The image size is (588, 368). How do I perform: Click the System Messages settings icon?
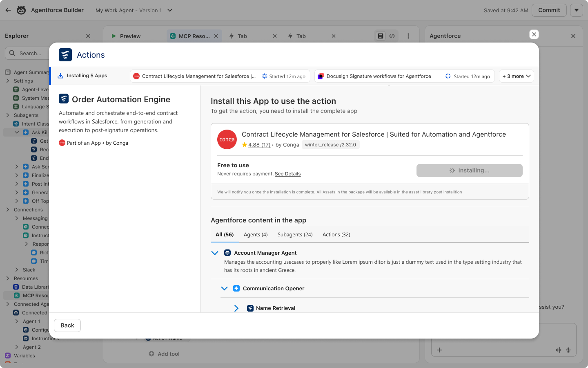click(x=16, y=98)
